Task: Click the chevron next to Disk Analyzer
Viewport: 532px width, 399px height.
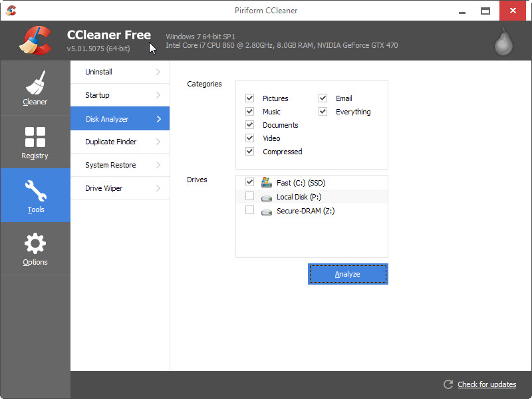Action: (x=159, y=119)
